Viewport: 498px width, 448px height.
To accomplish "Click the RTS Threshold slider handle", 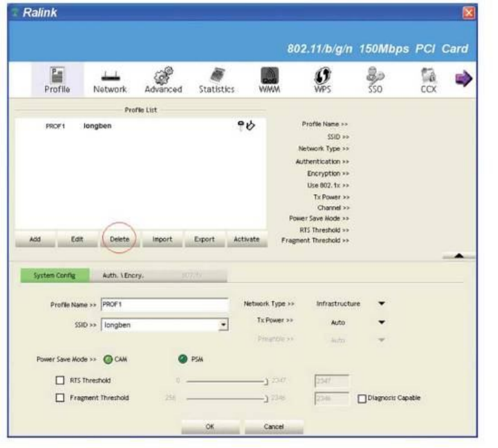I will [x=266, y=381].
